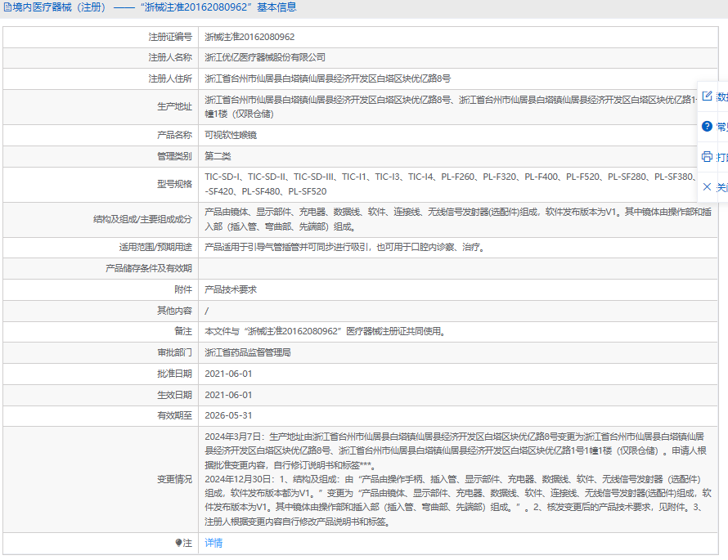Open the 详情 link in the 注 row
This screenshot has height=560, width=728.
tap(213, 542)
